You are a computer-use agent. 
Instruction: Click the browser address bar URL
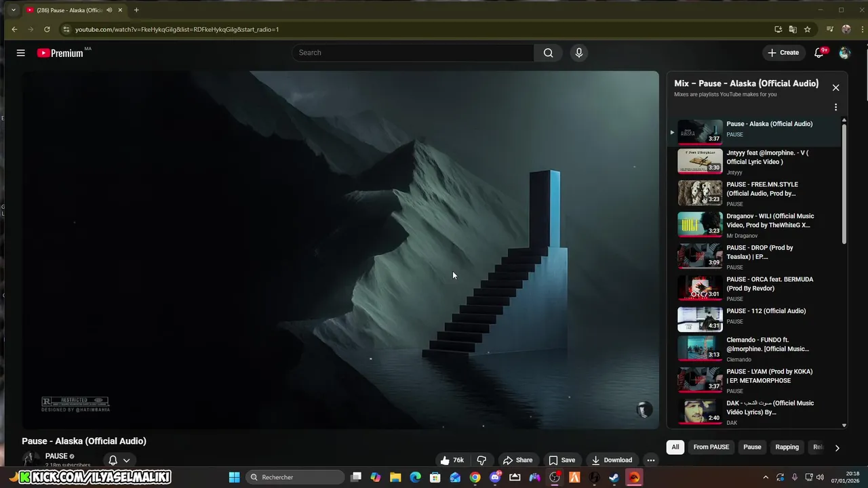coord(177,29)
